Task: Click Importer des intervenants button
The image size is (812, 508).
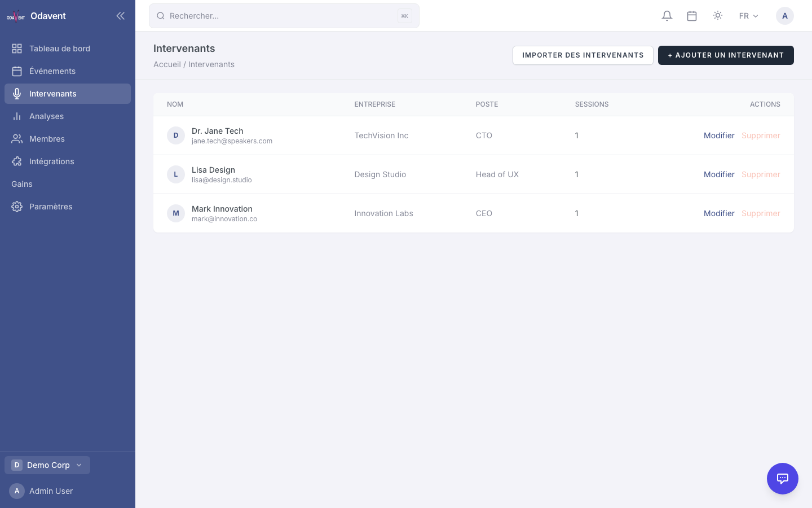Action: [583, 55]
